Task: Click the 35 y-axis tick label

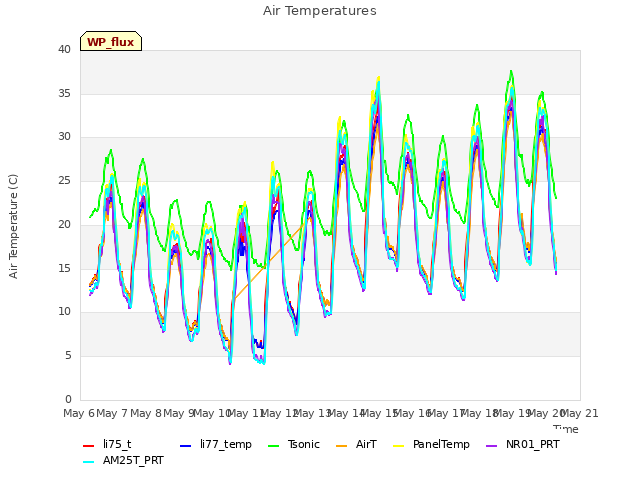Action: tap(64, 93)
